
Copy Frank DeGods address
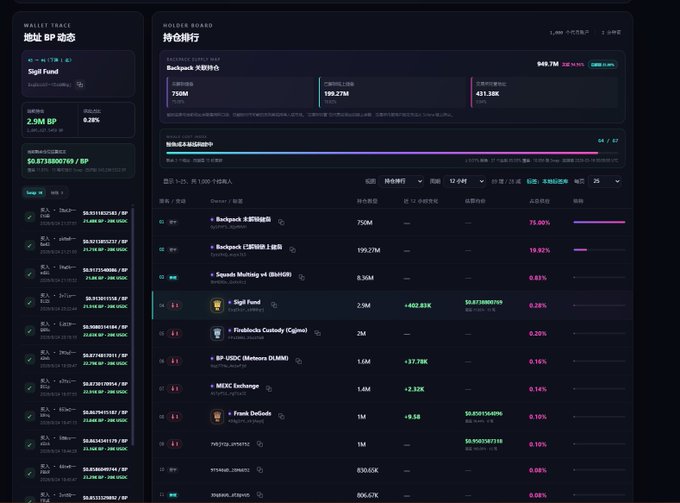click(x=281, y=416)
